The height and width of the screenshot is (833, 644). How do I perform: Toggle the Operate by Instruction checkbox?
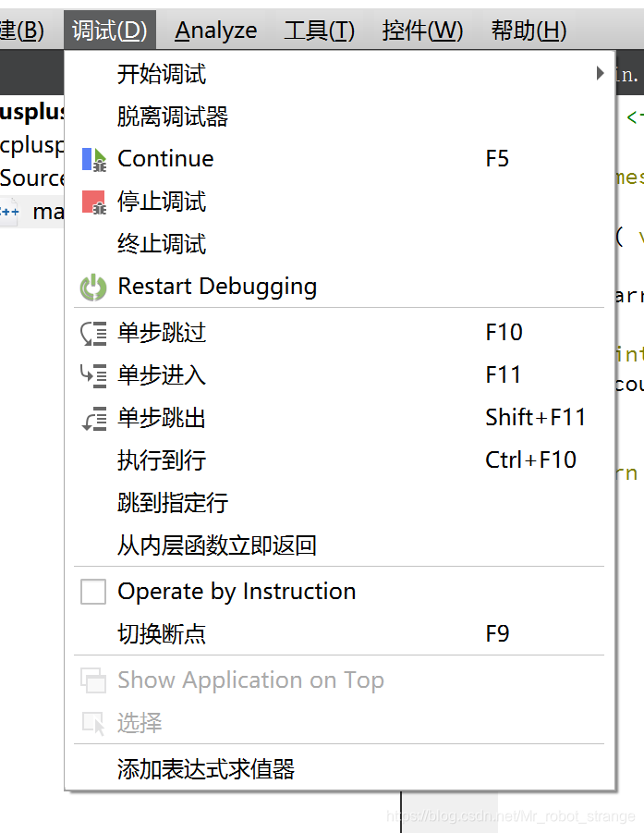pyautogui.click(x=93, y=592)
